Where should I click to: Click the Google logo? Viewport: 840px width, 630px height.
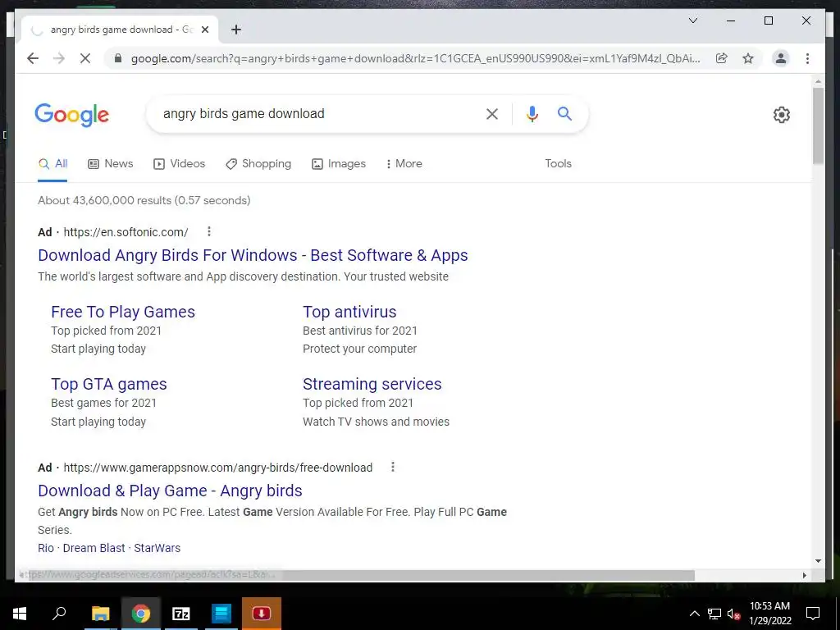tap(72, 115)
